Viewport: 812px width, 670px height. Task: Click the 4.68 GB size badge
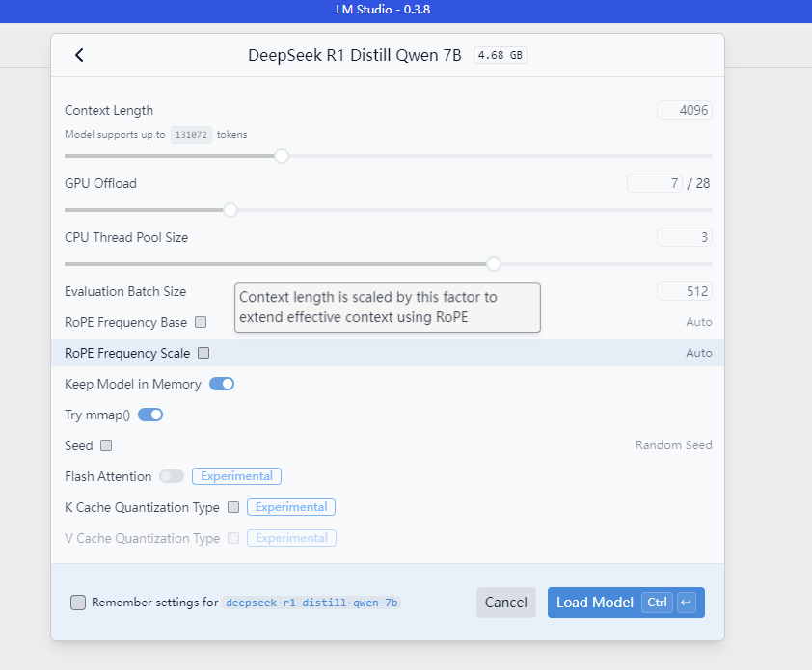(x=500, y=55)
